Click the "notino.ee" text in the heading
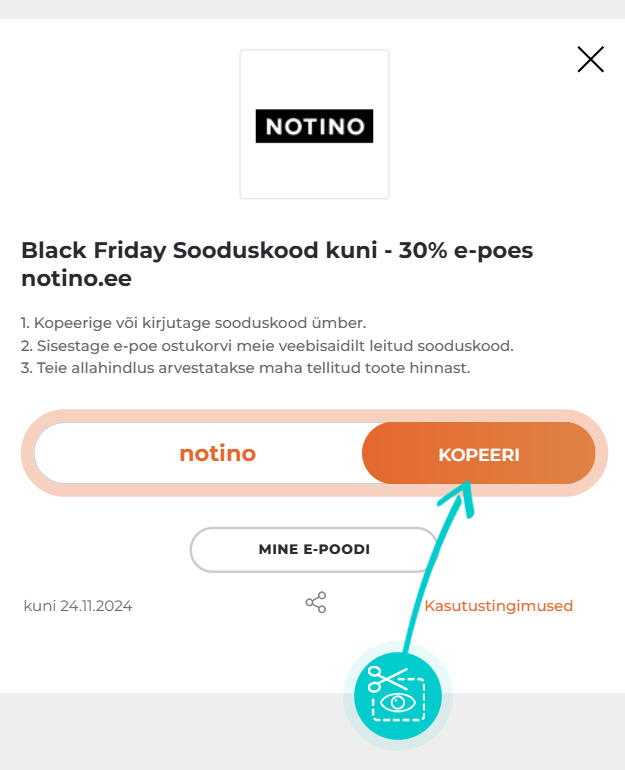 [x=76, y=279]
